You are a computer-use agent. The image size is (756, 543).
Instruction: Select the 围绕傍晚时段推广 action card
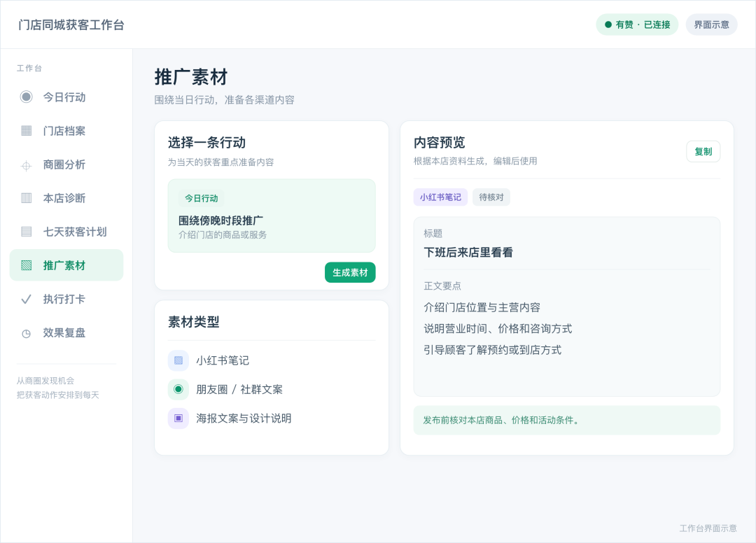(272, 216)
